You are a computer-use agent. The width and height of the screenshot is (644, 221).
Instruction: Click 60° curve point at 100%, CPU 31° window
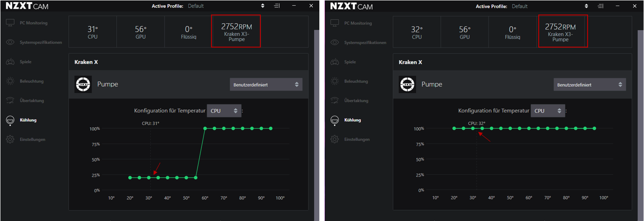pyautogui.click(x=205, y=129)
